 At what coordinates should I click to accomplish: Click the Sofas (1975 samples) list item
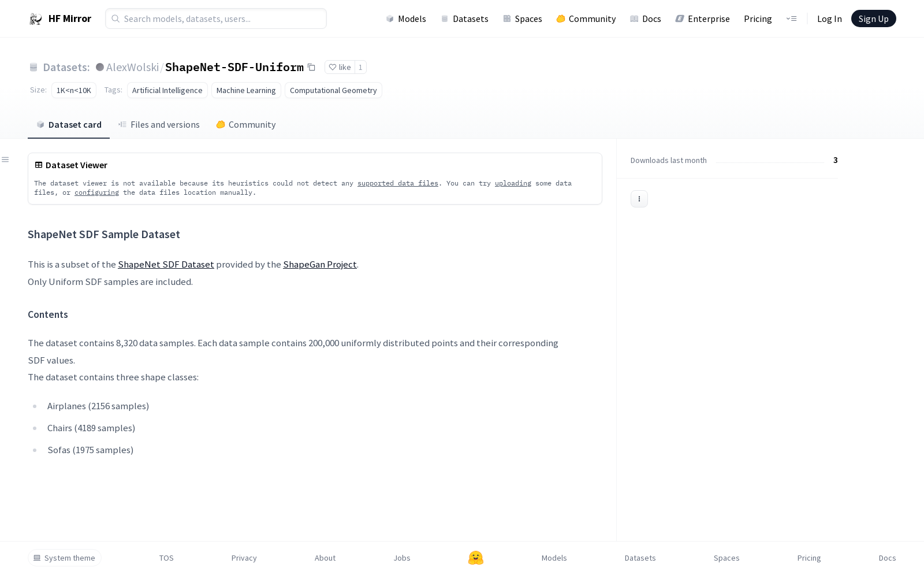pos(91,450)
